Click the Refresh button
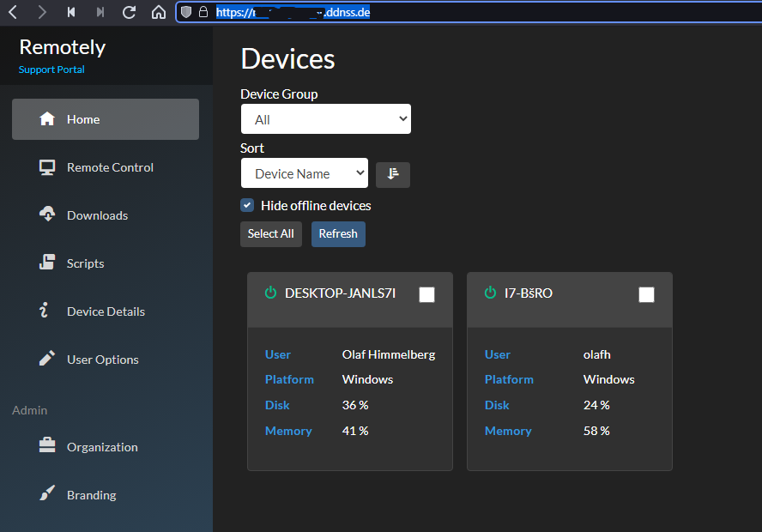 338,233
